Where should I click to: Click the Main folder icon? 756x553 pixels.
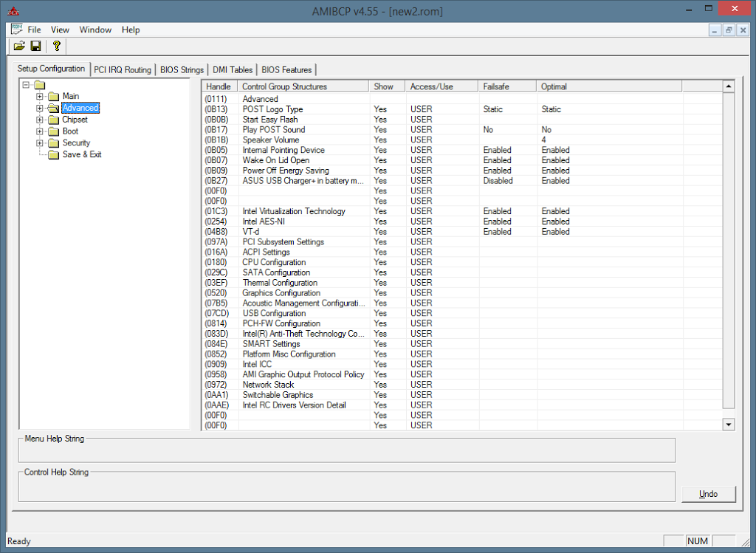(x=53, y=97)
